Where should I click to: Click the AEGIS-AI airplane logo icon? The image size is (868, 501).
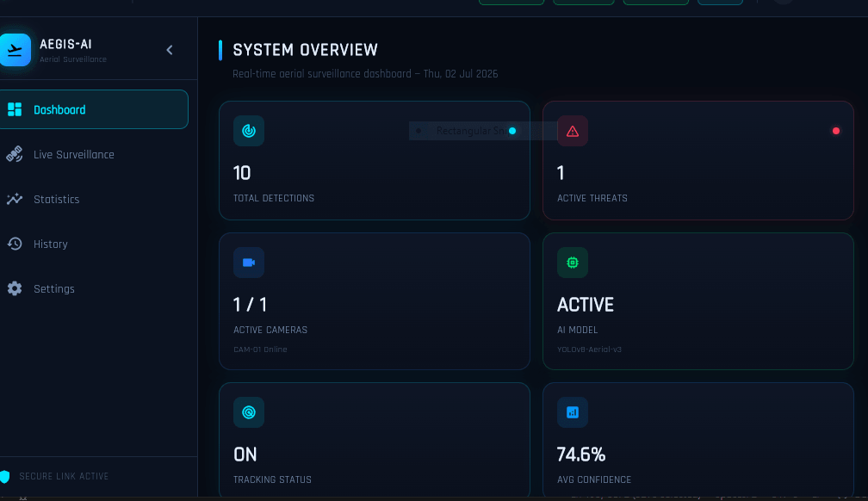point(15,50)
